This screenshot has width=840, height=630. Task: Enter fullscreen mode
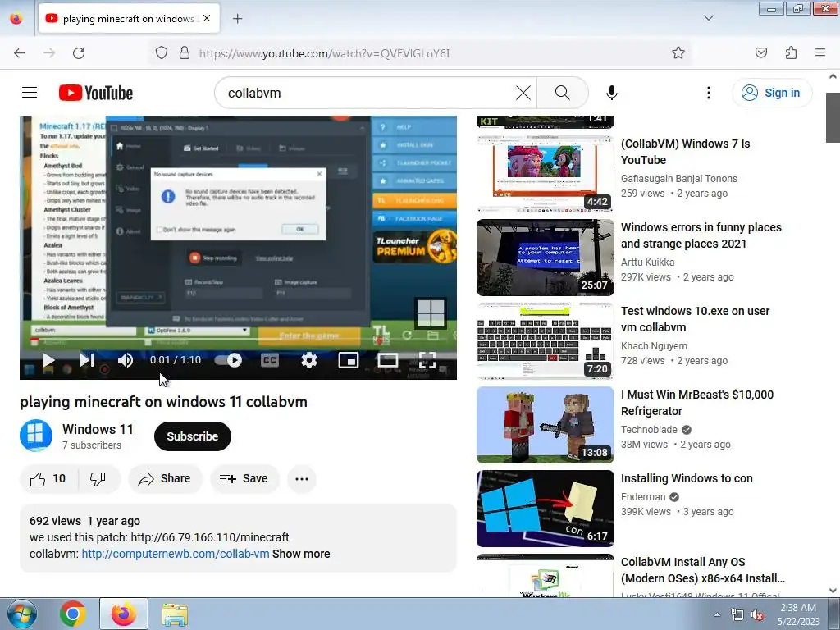tap(427, 360)
